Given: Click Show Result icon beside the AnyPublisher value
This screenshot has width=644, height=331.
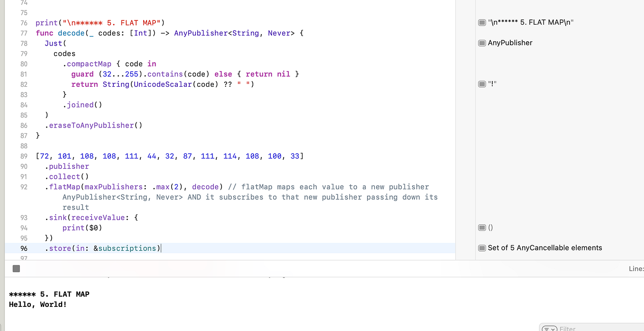Looking at the screenshot, I should (482, 43).
